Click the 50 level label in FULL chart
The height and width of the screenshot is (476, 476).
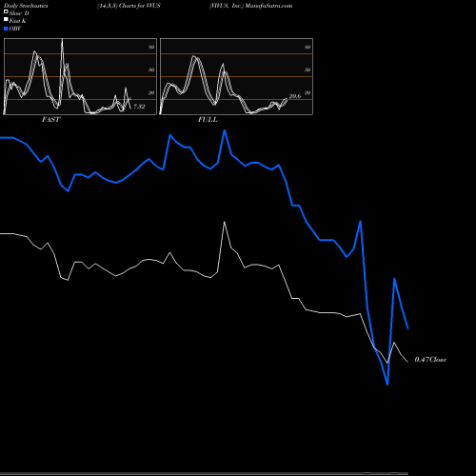click(307, 69)
